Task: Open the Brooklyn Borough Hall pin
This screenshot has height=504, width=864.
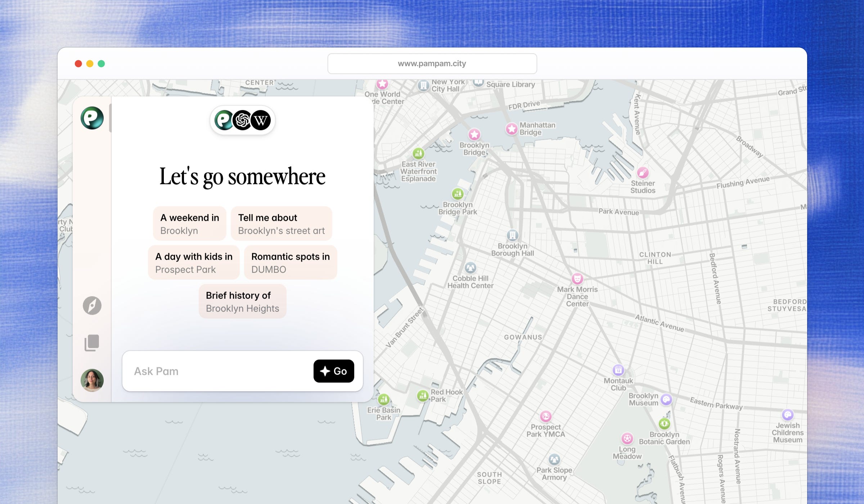Action: (x=513, y=235)
